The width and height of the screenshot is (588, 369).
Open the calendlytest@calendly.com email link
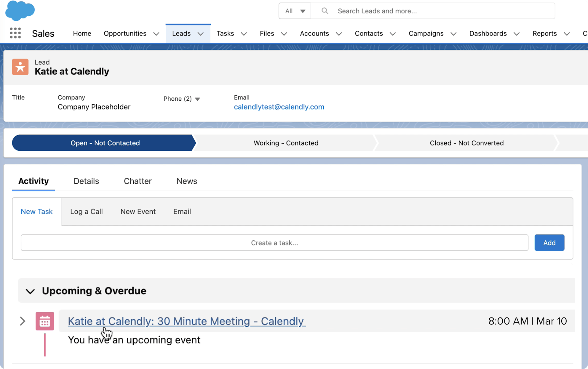tap(279, 107)
